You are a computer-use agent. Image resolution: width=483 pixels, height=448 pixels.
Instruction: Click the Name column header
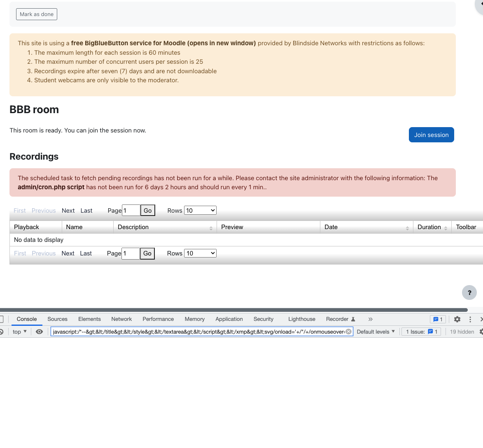(88, 227)
